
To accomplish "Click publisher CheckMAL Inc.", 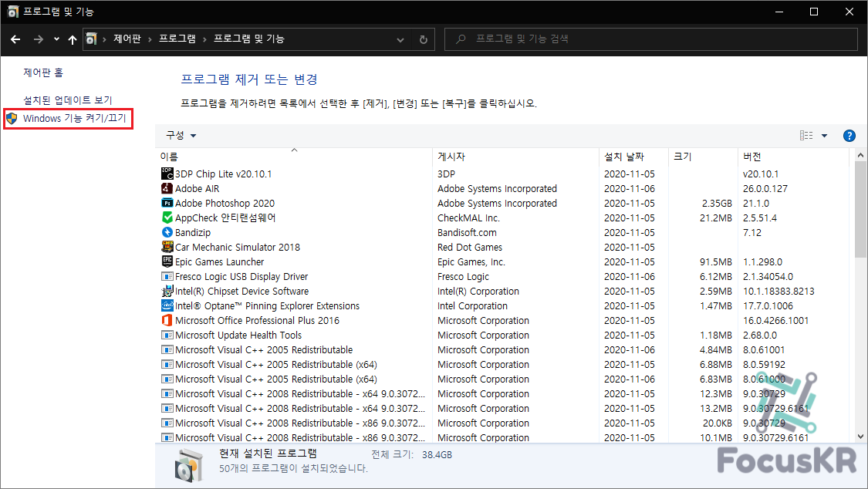I will 468,218.
